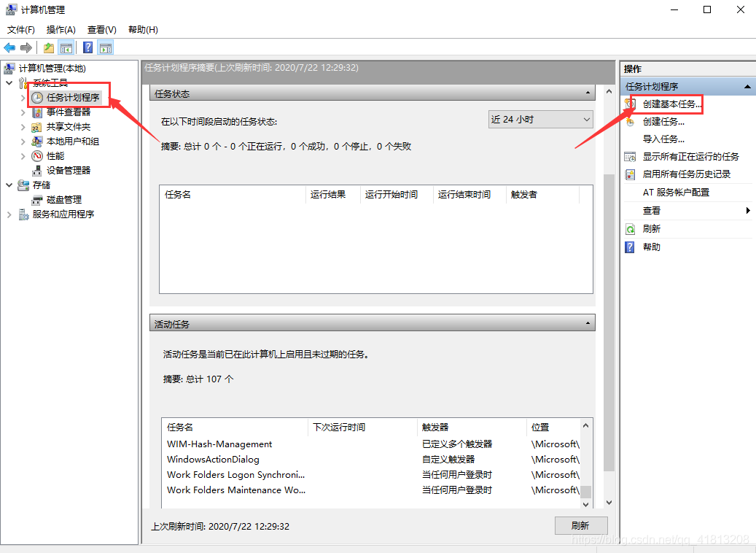Open the 查看 submenu arrow
The image size is (756, 553).
pos(748,210)
